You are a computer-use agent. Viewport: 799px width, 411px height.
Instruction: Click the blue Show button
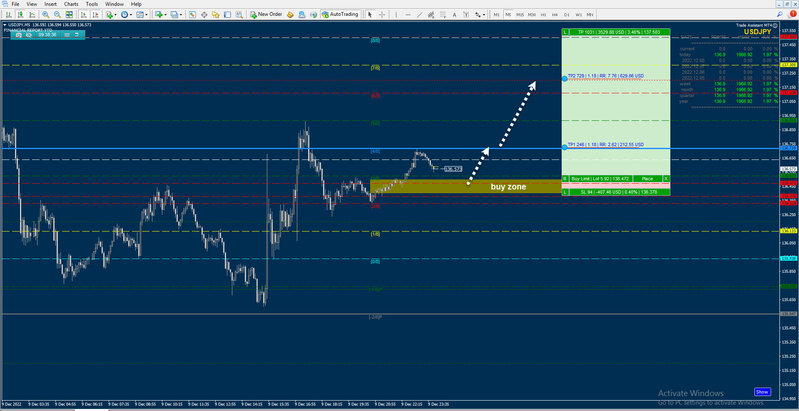tap(762, 392)
